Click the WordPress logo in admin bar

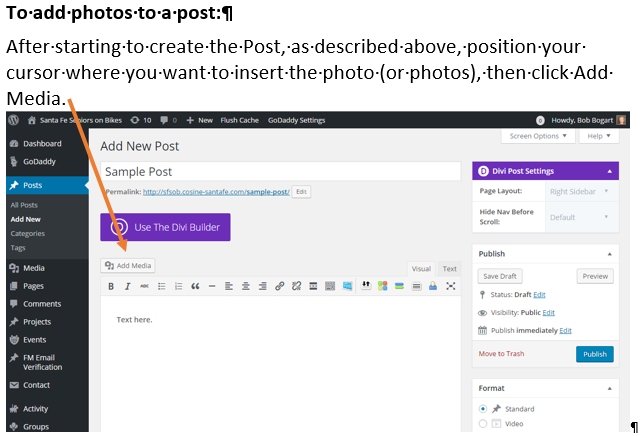(x=14, y=120)
